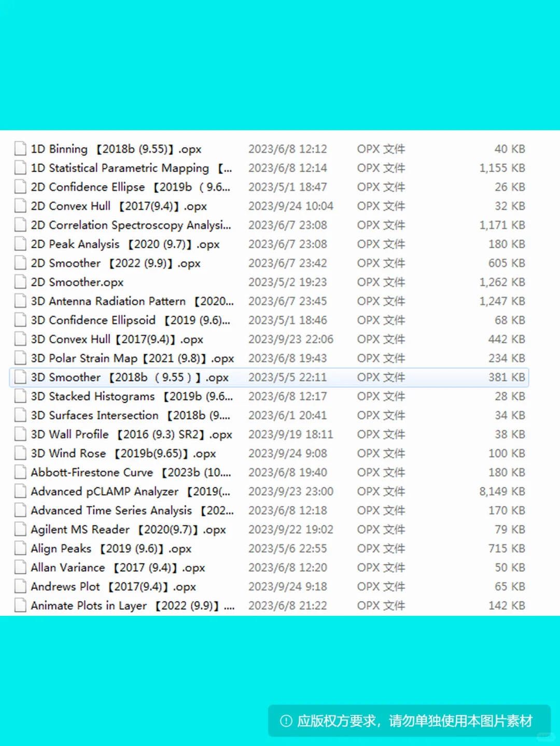Select 1D Binning [2018b (9.55)] .opx
This screenshot has width=560, height=746.
point(116,149)
